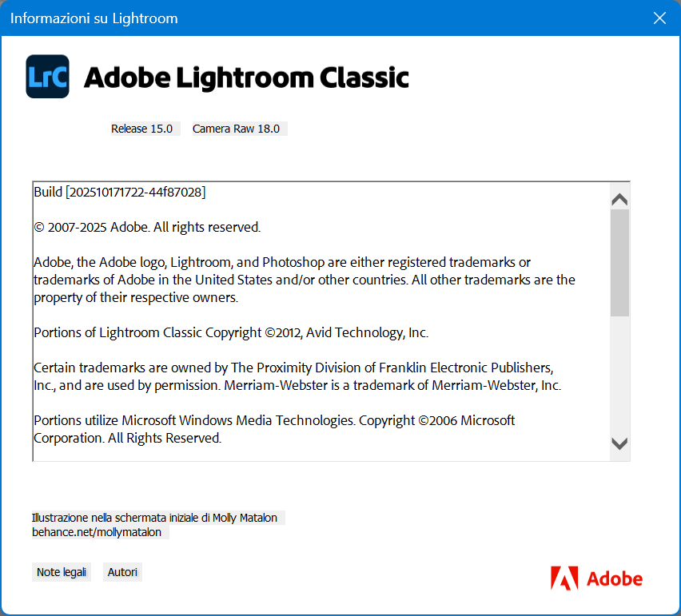Open "Note legali"

61,571
